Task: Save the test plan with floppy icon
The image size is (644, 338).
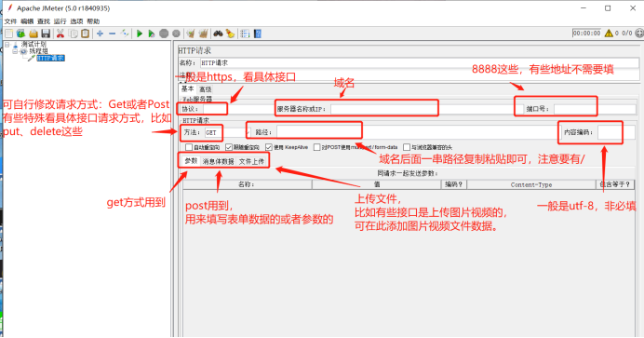Action: pos(46,34)
